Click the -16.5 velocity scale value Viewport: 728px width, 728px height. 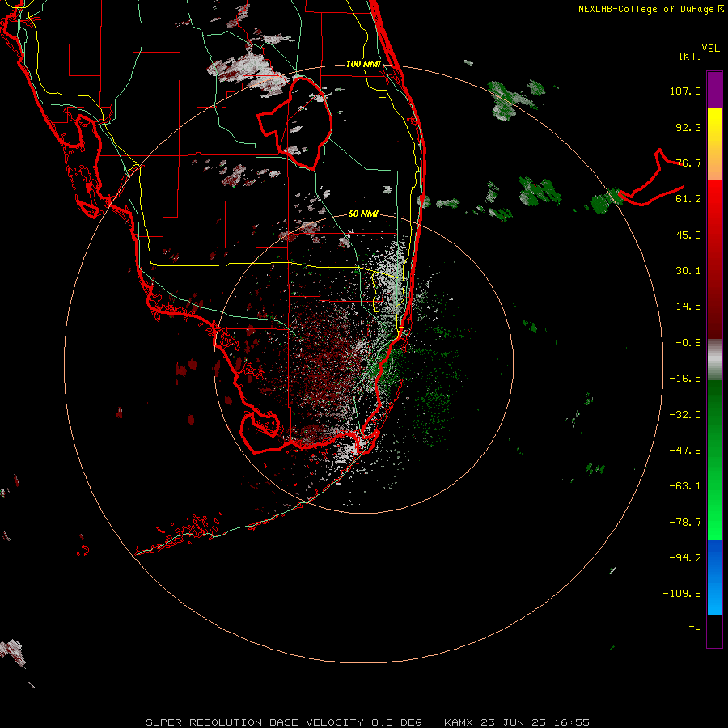click(685, 379)
